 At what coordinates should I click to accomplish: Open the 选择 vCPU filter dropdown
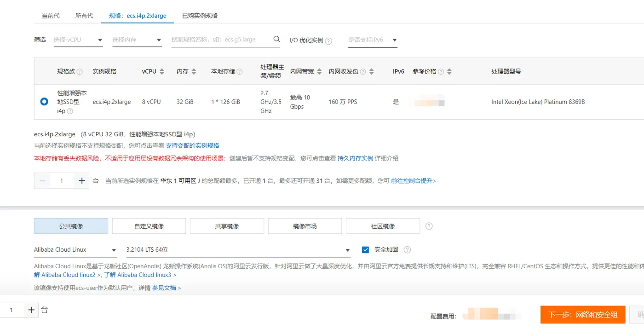78,40
